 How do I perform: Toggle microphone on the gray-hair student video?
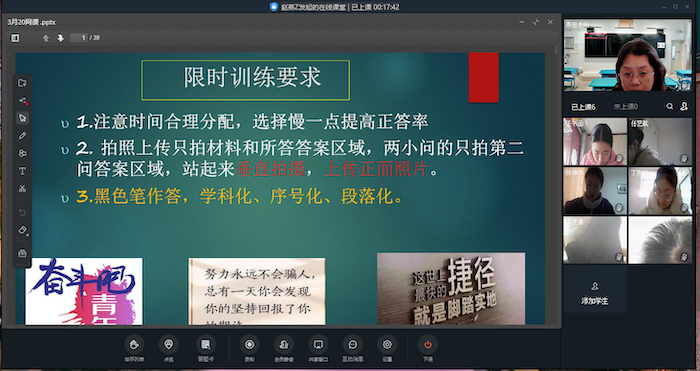tap(684, 256)
